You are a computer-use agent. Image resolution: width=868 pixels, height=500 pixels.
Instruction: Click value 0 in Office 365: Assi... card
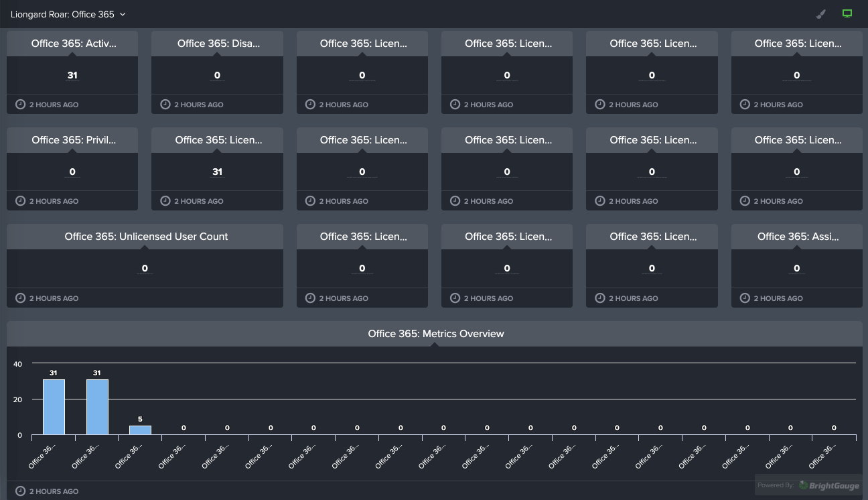pos(796,268)
